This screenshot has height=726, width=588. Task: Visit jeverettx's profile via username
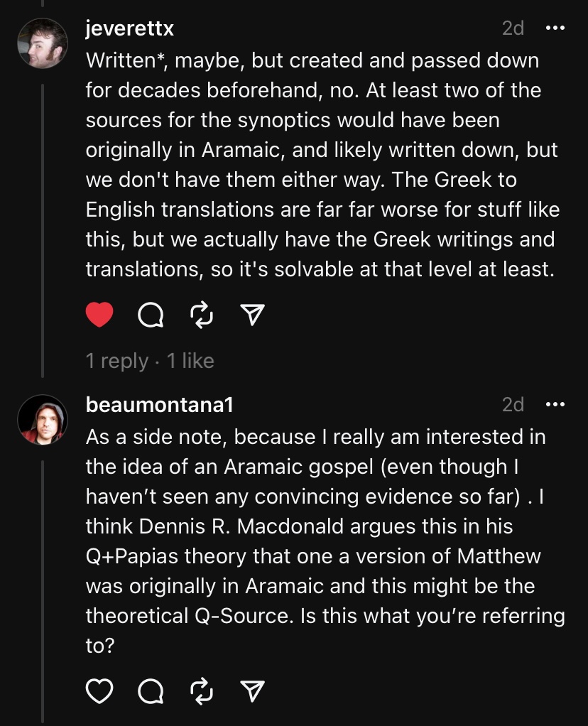pyautogui.click(x=129, y=28)
